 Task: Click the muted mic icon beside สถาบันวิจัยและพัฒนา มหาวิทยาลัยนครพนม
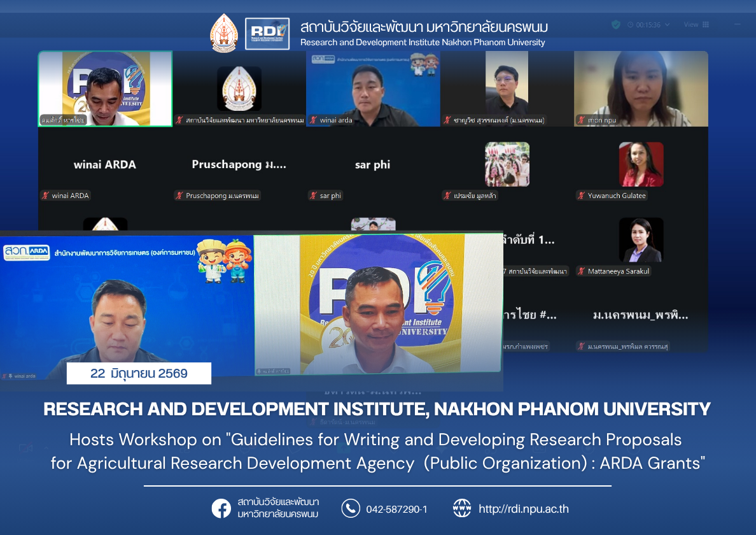179,120
